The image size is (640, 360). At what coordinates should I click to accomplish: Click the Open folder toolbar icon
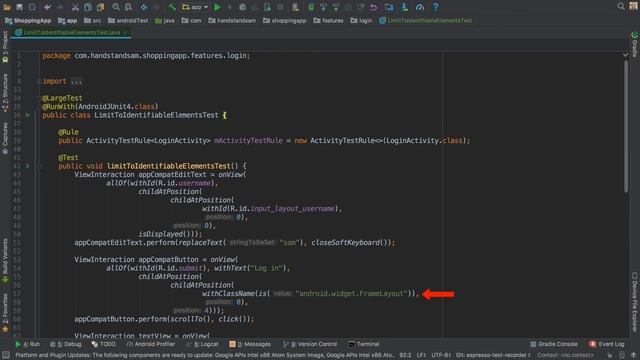pos(7,7)
